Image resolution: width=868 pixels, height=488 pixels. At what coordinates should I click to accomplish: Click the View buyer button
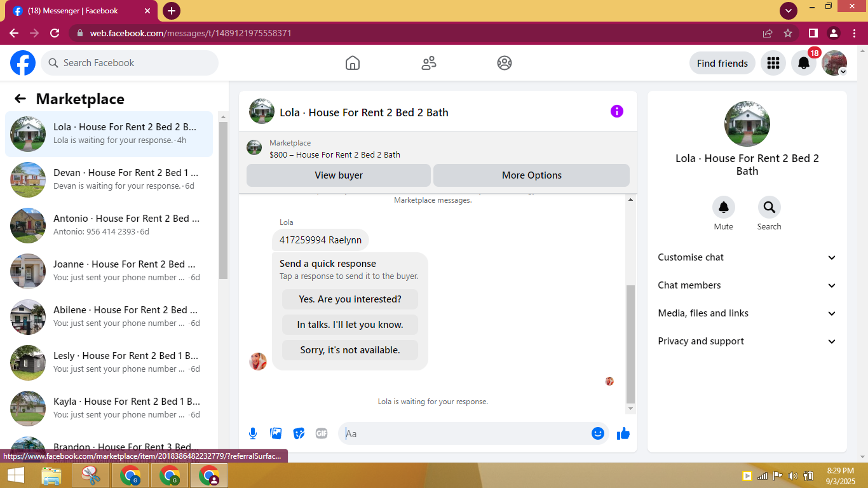coord(339,175)
